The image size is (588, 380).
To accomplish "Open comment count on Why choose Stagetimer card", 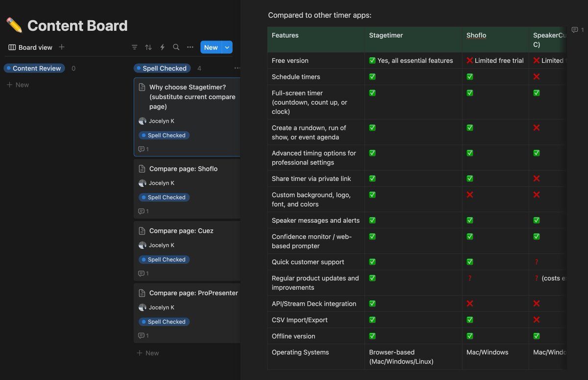I will pyautogui.click(x=144, y=149).
